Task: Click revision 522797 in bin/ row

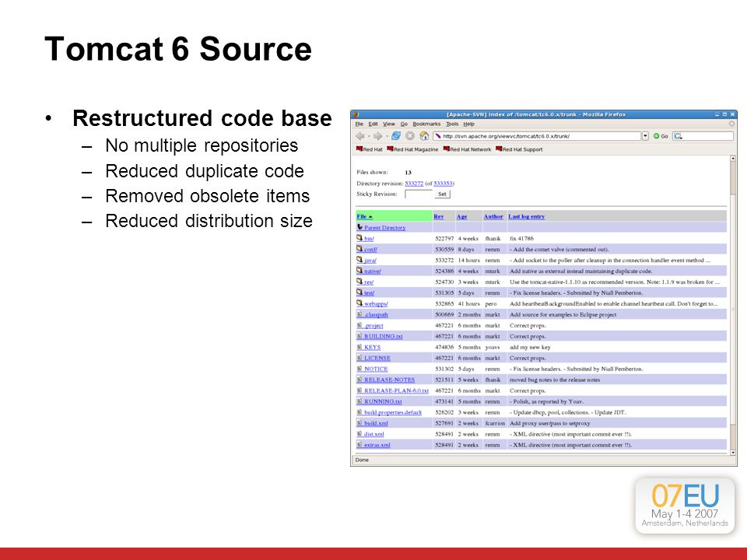Action: (x=444, y=239)
